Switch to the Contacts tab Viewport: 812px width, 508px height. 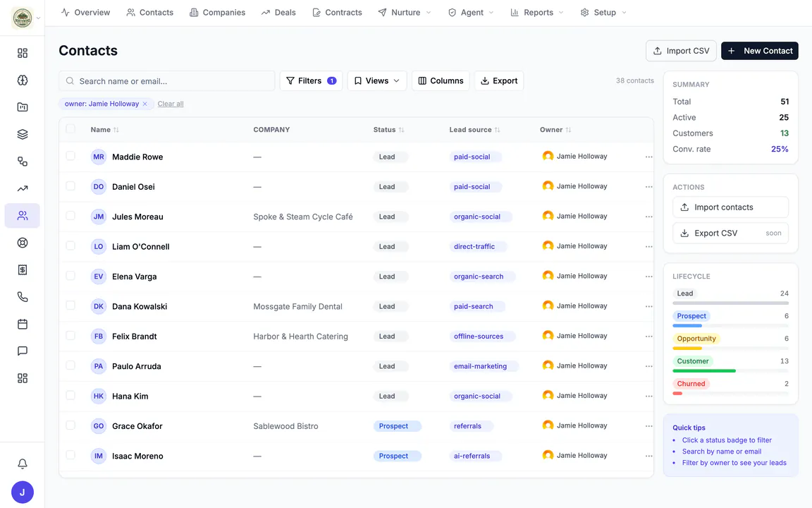149,13
